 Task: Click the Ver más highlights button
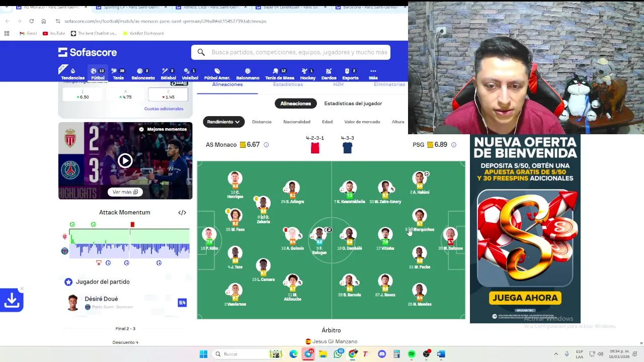pyautogui.click(x=125, y=192)
